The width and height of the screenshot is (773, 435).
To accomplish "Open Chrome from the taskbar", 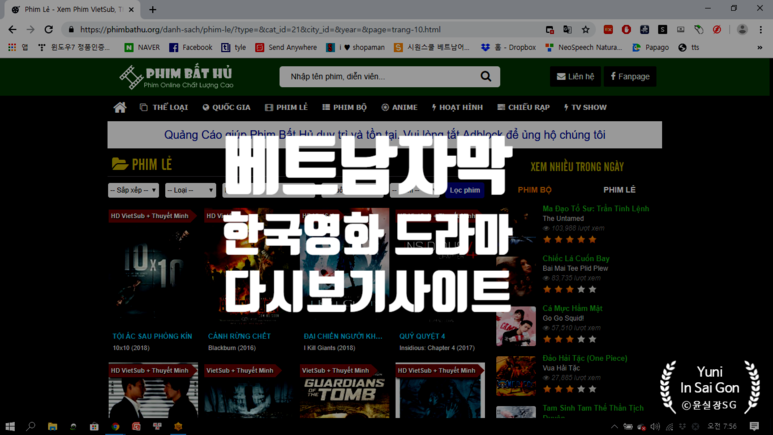I will tap(115, 426).
